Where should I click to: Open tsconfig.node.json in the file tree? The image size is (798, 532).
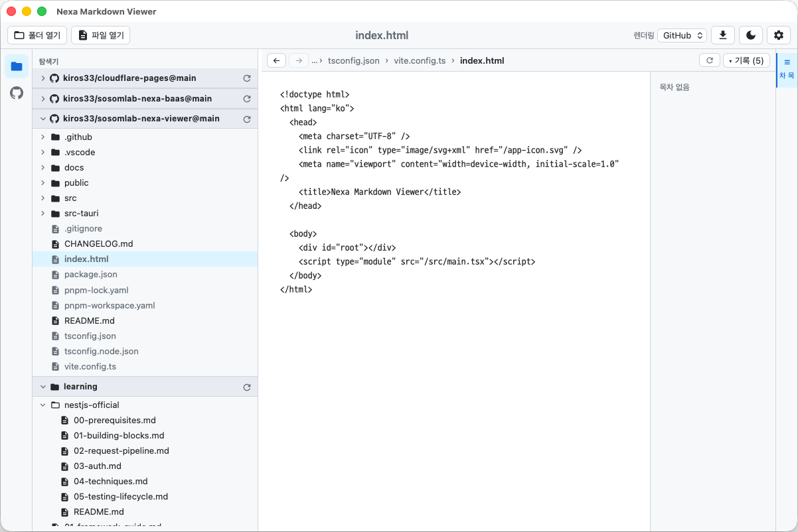pyautogui.click(x=145, y=351)
